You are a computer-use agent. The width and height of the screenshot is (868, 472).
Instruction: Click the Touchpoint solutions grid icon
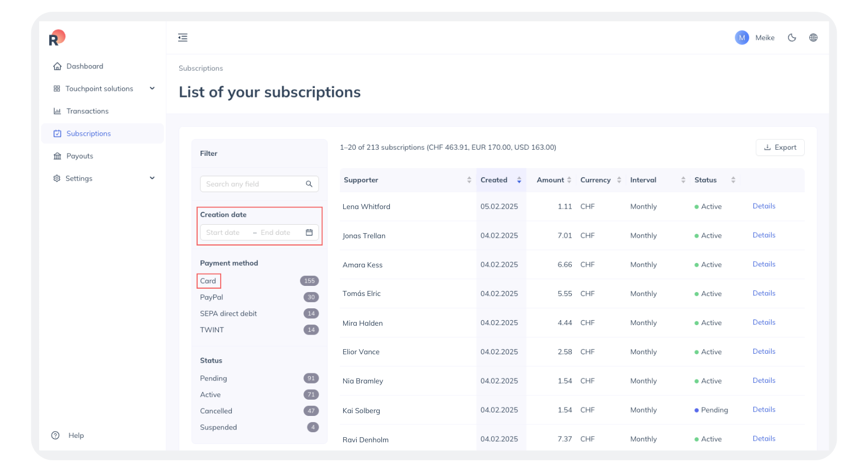[x=57, y=89]
